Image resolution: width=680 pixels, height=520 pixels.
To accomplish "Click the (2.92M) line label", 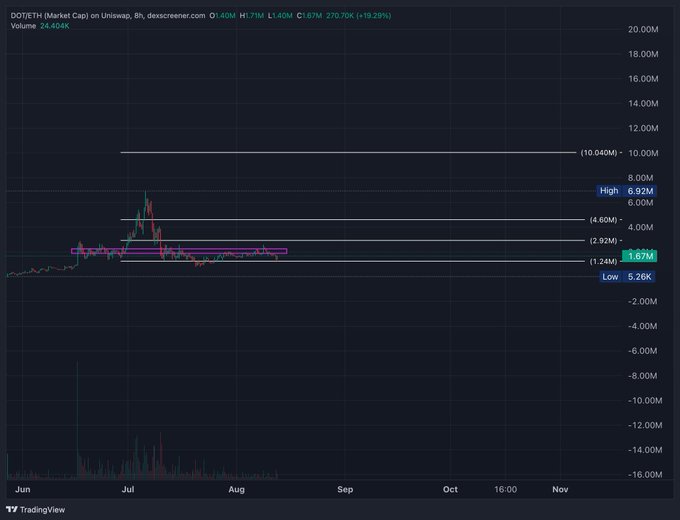I will (603, 241).
